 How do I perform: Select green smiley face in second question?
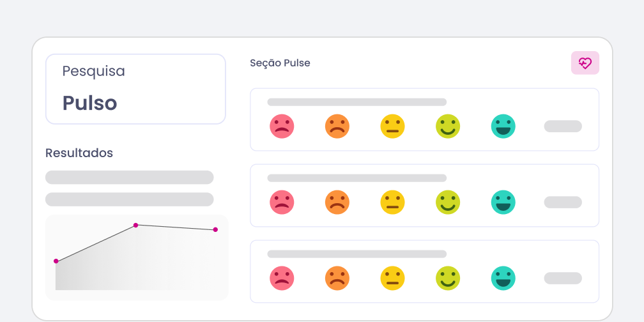pyautogui.click(x=448, y=202)
